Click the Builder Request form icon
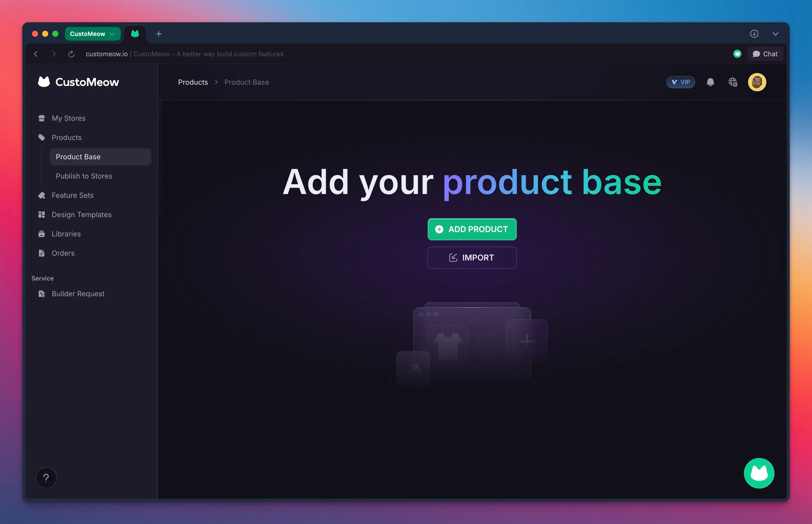Screen dimensions: 812x524 pyautogui.click(x=42, y=294)
